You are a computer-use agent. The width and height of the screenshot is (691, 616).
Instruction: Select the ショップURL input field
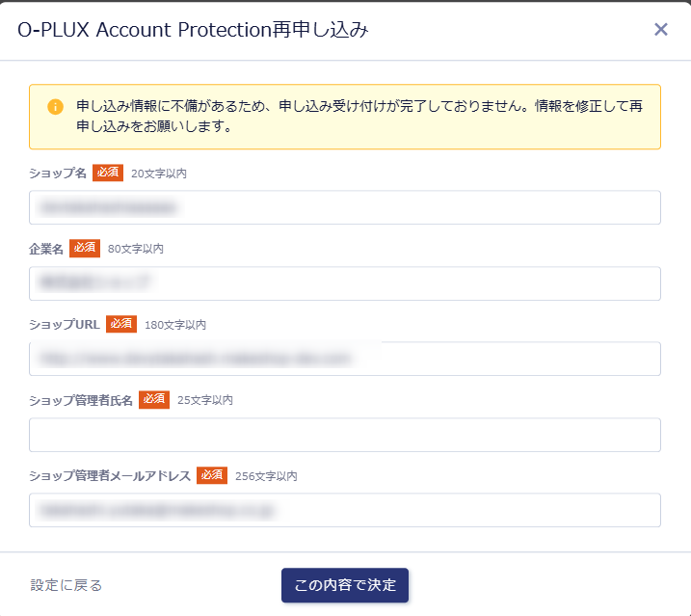click(x=344, y=359)
